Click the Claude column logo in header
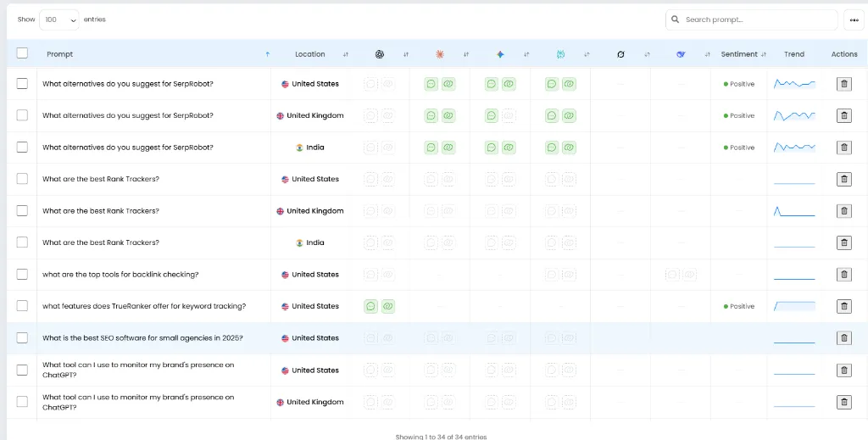The width and height of the screenshot is (868, 440). click(x=440, y=54)
